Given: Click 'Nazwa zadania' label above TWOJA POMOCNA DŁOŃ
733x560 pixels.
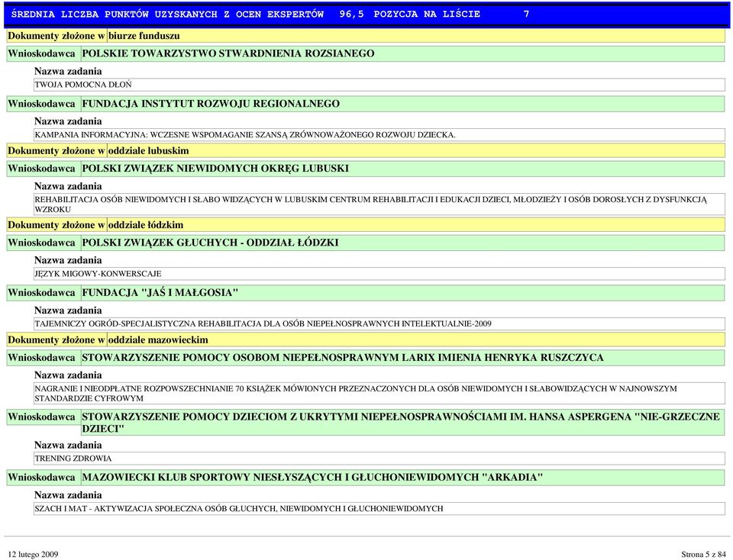Looking at the screenshot, I should coord(68,72).
